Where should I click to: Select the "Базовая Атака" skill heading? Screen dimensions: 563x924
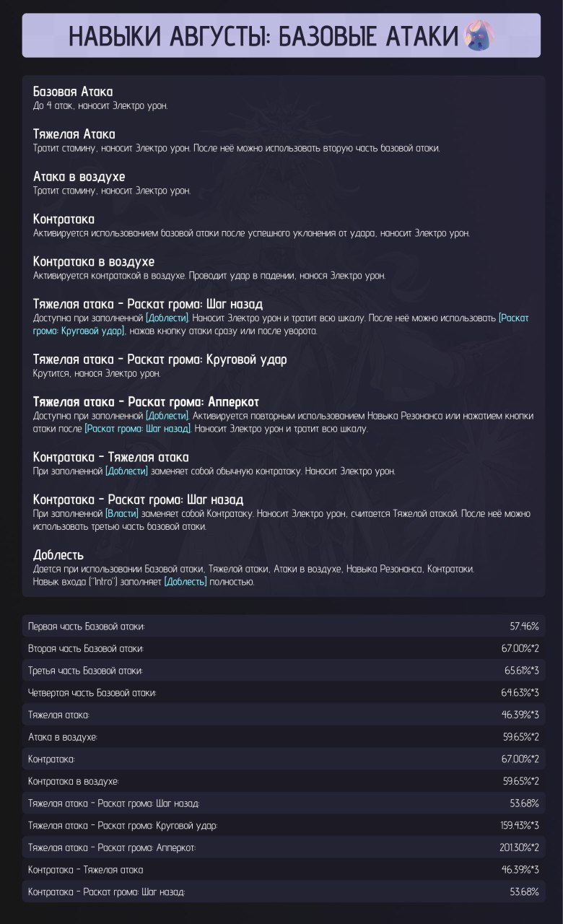coord(73,92)
